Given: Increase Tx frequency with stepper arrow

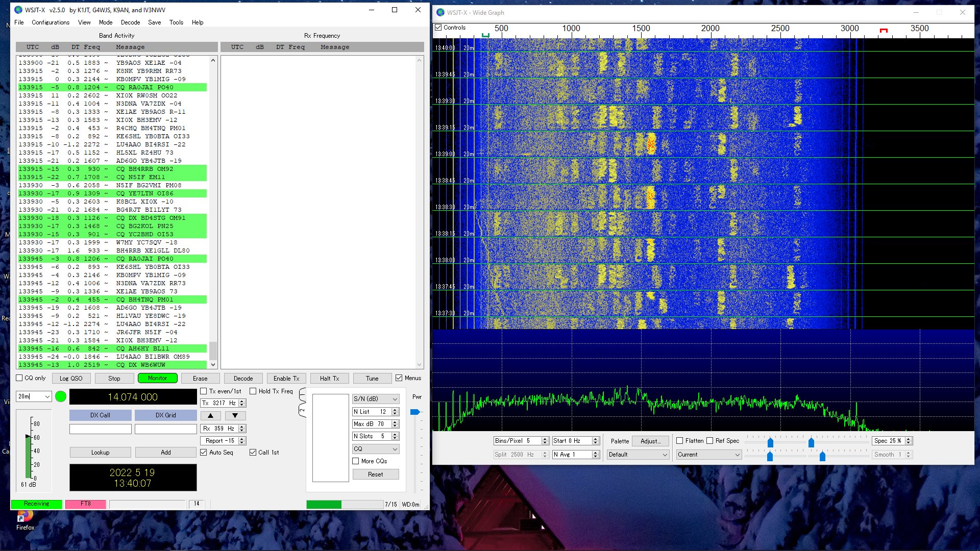Looking at the screenshot, I should [x=242, y=401].
